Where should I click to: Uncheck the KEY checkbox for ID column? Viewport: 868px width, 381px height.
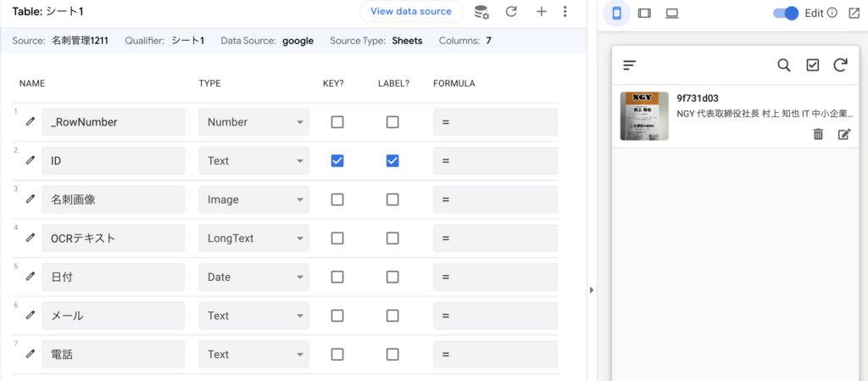pyautogui.click(x=337, y=160)
